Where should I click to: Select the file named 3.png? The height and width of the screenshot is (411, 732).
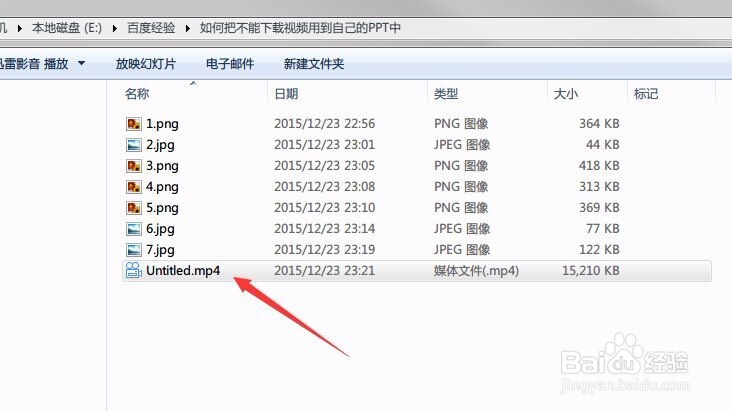[162, 166]
